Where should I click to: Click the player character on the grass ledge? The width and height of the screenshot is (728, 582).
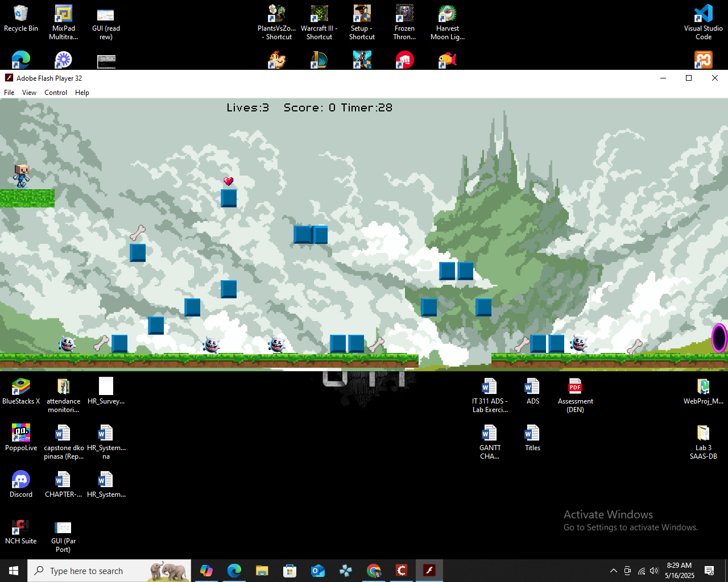tap(22, 176)
